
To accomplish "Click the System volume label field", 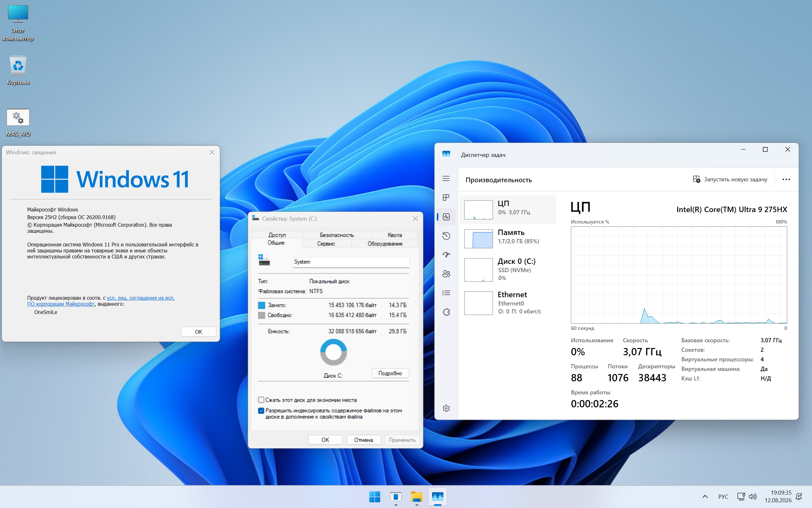I will click(351, 262).
